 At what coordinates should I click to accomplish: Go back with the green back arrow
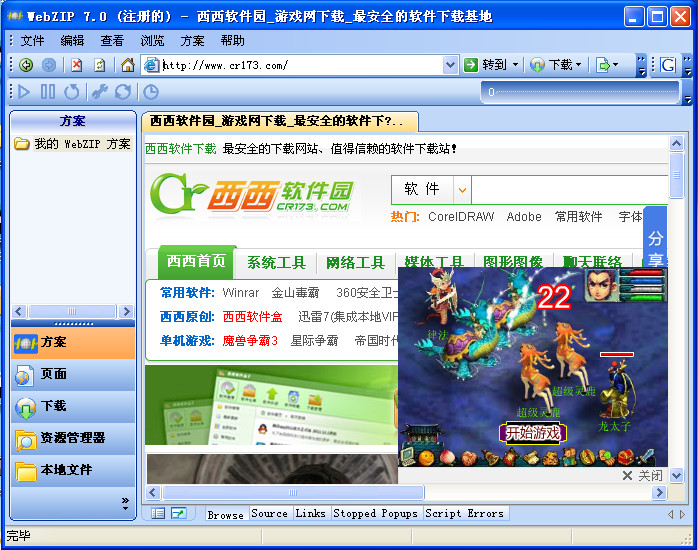tap(26, 65)
